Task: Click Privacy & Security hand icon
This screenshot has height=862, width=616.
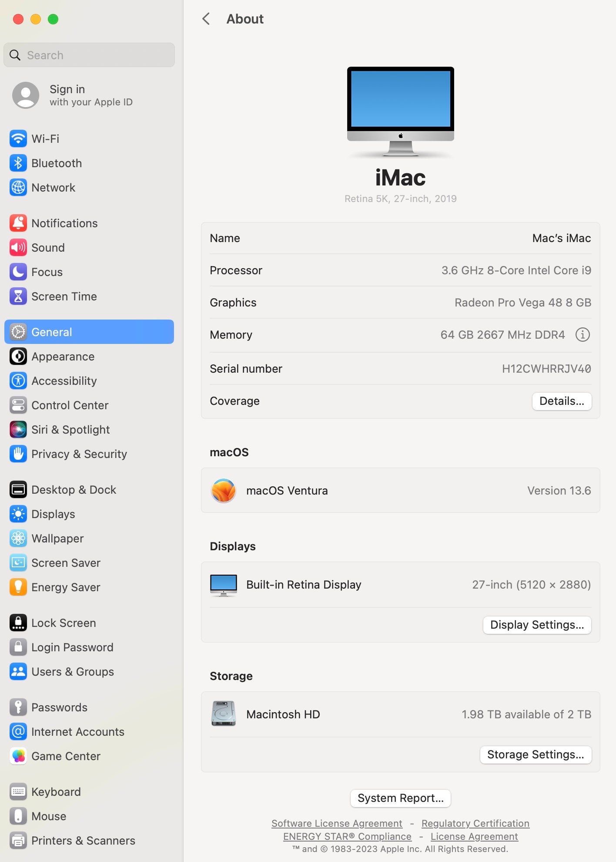Action: pyautogui.click(x=18, y=454)
